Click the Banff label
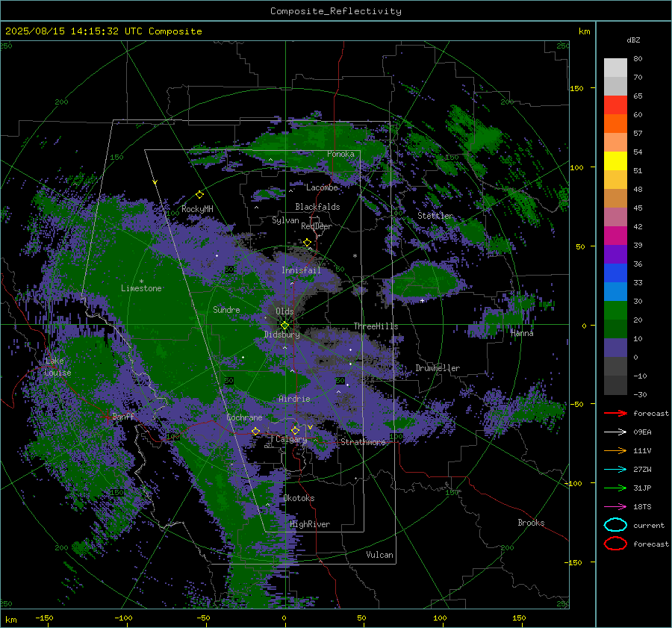Screen dimensions: 672x628 pyautogui.click(x=123, y=416)
